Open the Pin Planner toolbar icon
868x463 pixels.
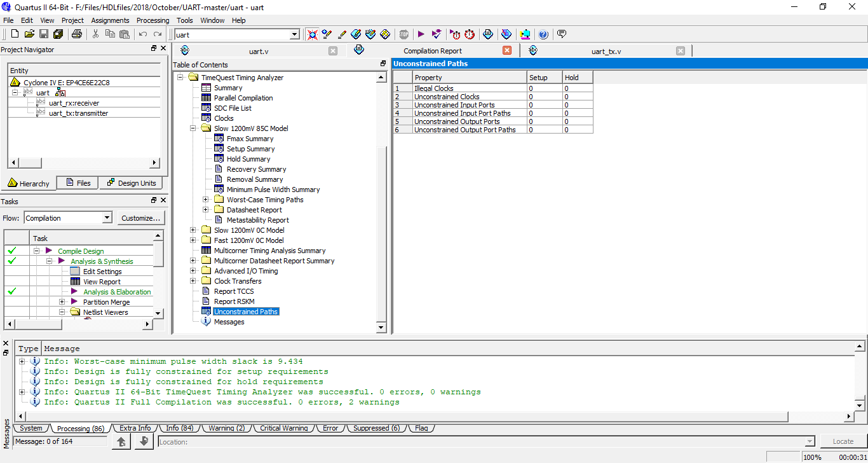click(x=370, y=34)
